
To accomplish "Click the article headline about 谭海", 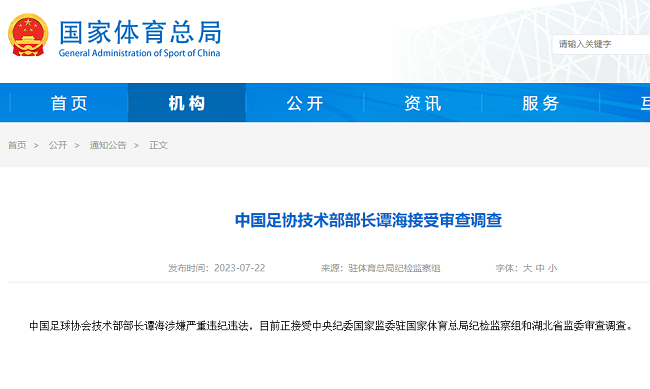I will click(x=368, y=220).
